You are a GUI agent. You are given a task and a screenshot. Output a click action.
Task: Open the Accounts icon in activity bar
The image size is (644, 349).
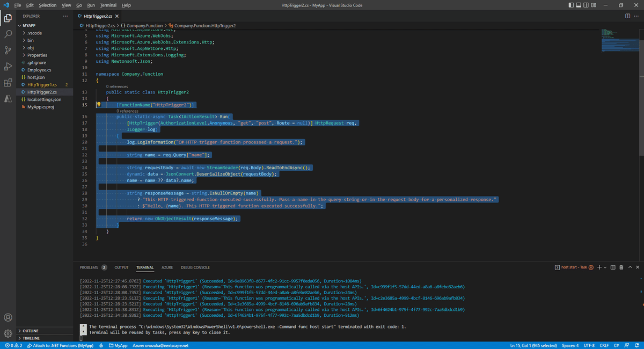tap(8, 317)
